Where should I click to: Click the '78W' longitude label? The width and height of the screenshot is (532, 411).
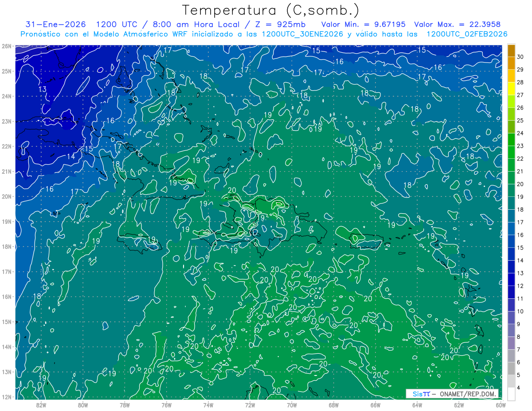click(125, 405)
